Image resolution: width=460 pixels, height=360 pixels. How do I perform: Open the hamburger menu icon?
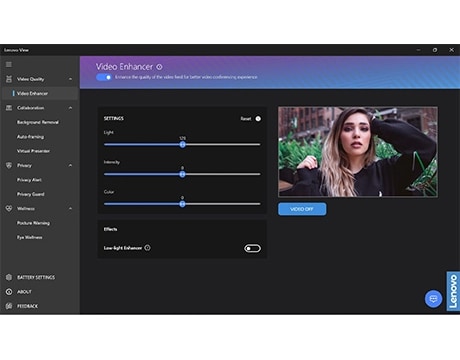click(x=9, y=64)
